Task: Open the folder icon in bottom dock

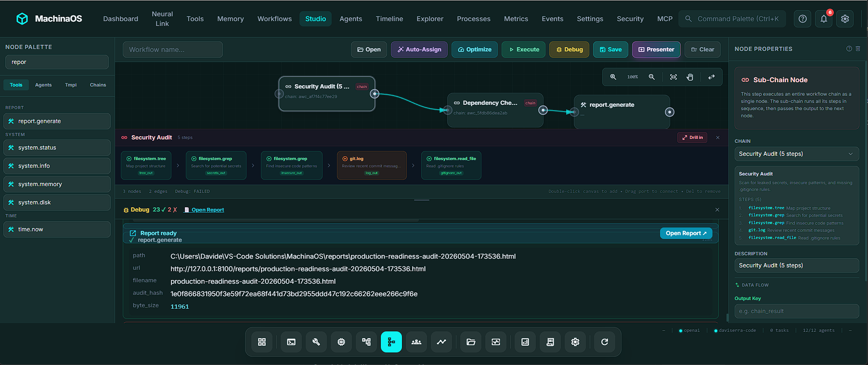Action: tap(471, 342)
